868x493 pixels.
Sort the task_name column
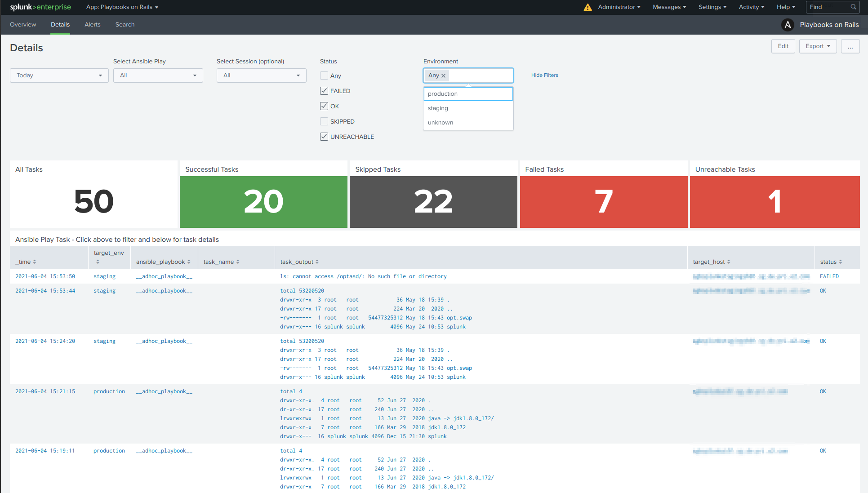[238, 262]
